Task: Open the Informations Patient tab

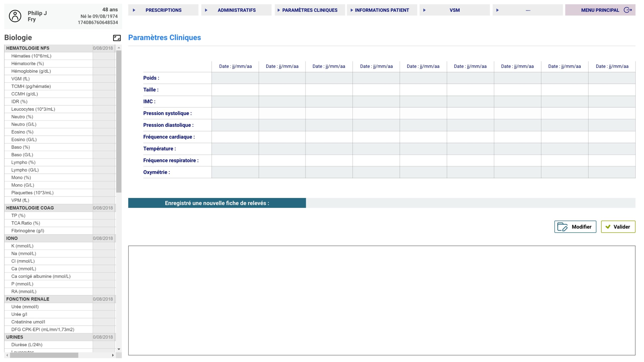Action: [382, 10]
